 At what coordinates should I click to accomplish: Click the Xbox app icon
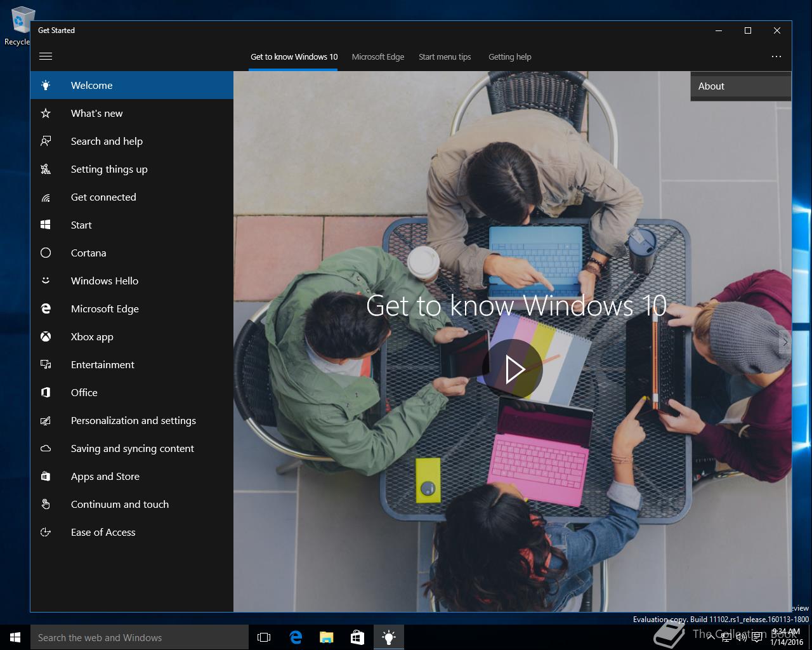click(x=46, y=336)
